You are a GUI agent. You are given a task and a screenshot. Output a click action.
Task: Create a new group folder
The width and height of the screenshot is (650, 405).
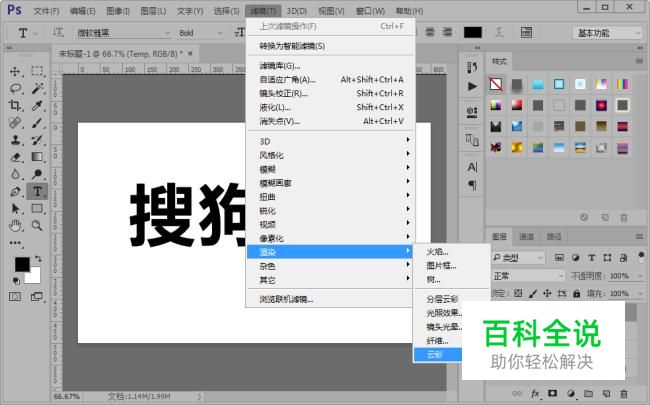click(x=588, y=393)
